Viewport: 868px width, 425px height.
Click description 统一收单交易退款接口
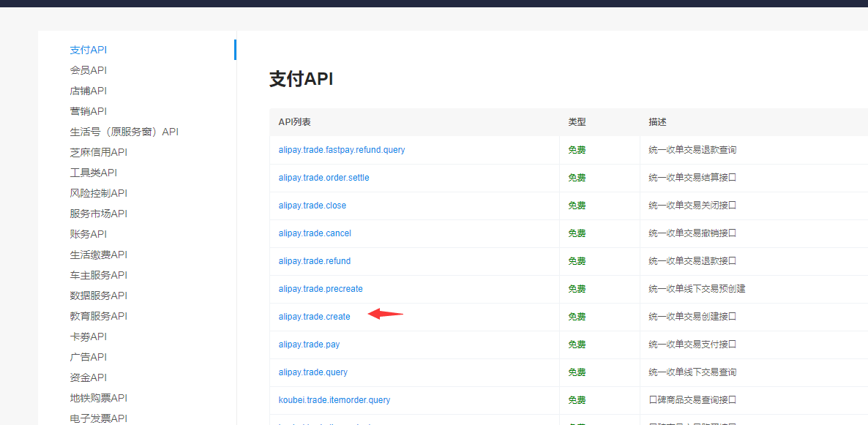(692, 260)
